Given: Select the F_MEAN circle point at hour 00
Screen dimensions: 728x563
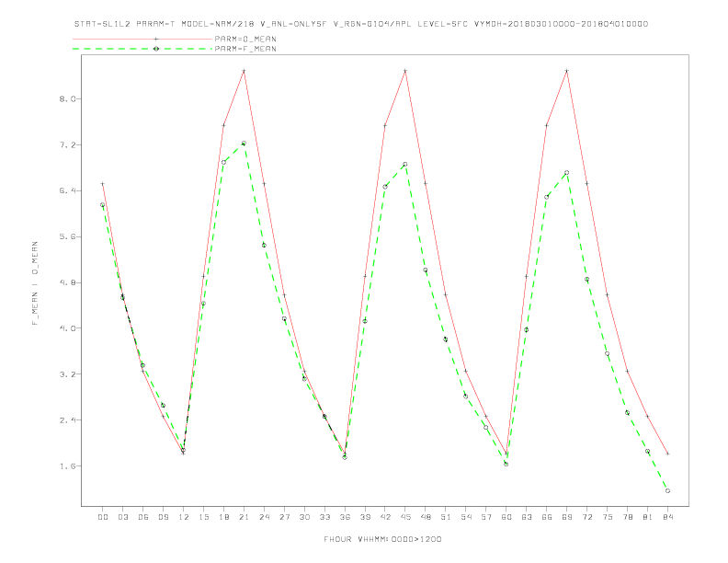Looking at the screenshot, I should 103,204.
